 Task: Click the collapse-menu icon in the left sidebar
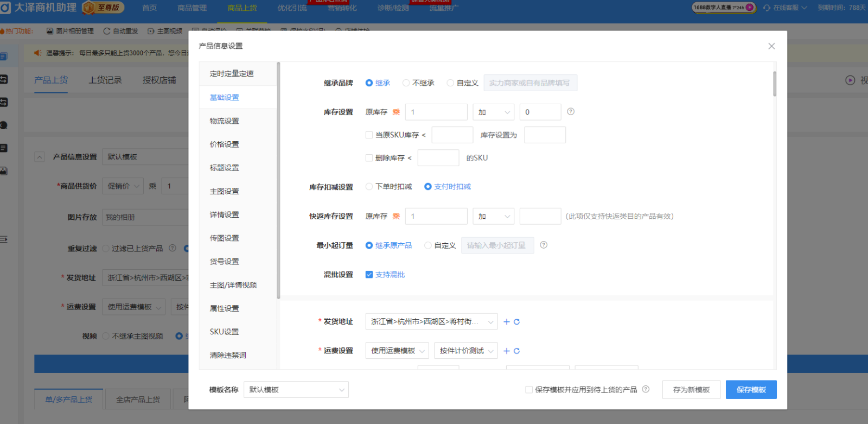[x=3, y=239]
